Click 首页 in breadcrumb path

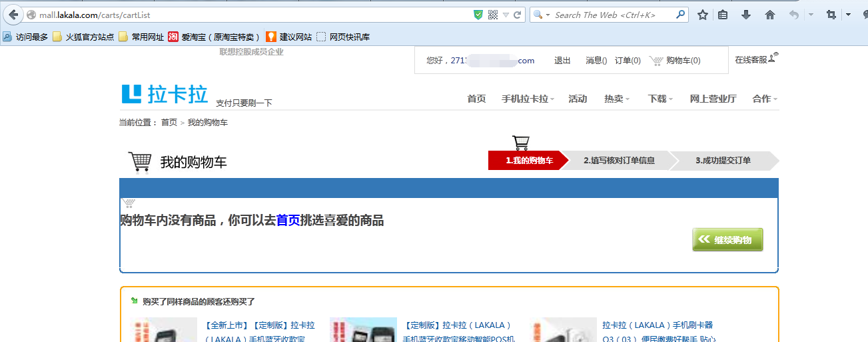click(x=169, y=123)
